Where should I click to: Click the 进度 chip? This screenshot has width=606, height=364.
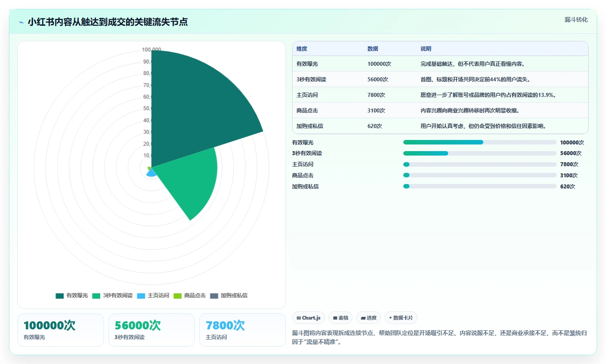coord(369,318)
